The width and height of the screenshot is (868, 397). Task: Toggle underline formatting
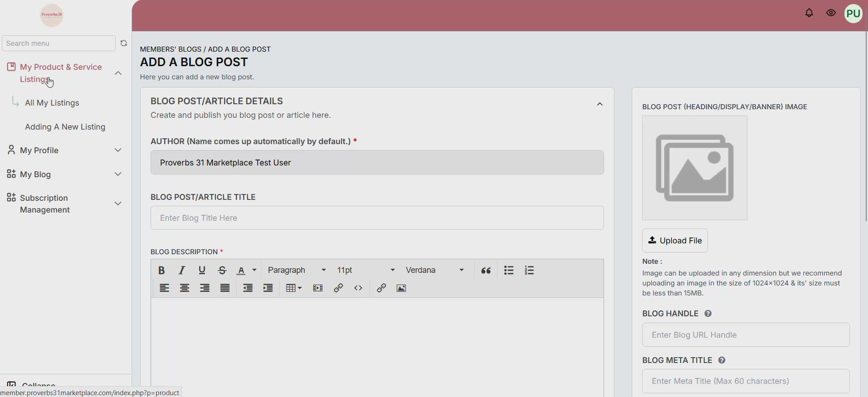click(x=202, y=271)
